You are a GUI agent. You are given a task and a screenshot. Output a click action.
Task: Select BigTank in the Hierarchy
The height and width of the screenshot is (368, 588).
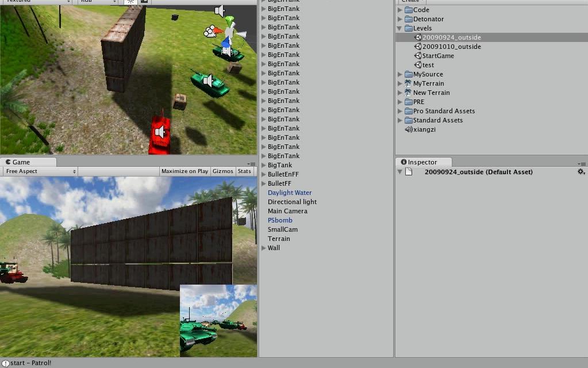click(279, 165)
